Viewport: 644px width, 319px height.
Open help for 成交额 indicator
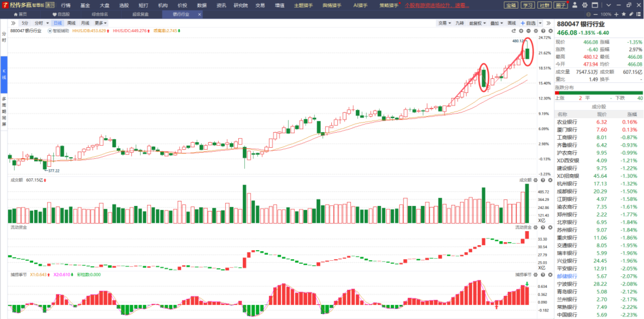(543, 180)
